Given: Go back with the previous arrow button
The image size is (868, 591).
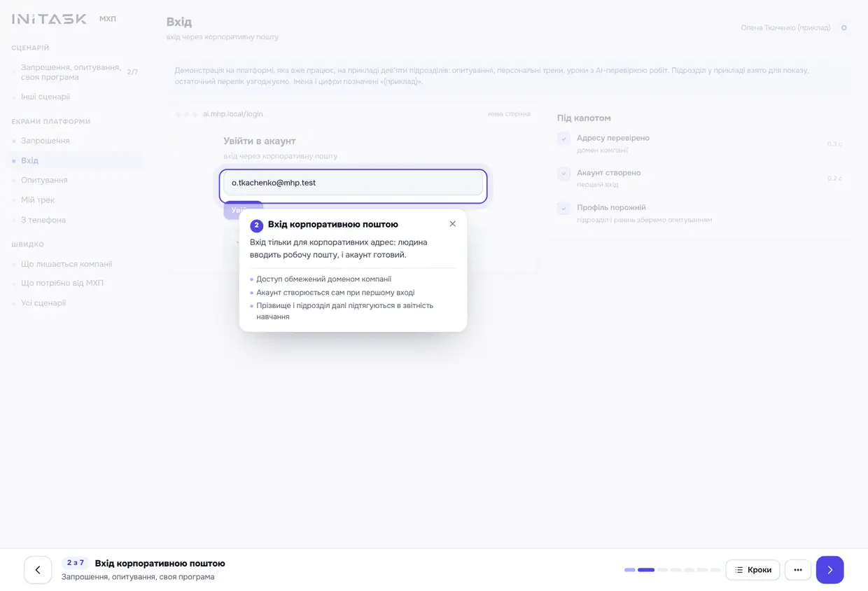Looking at the screenshot, I should tap(38, 570).
